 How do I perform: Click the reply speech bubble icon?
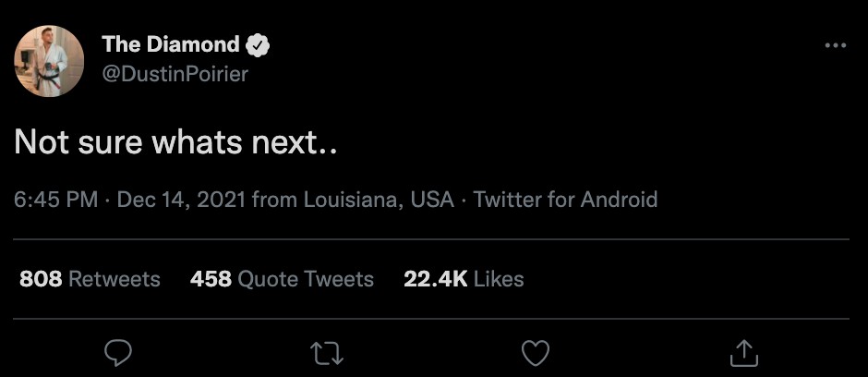click(x=118, y=353)
